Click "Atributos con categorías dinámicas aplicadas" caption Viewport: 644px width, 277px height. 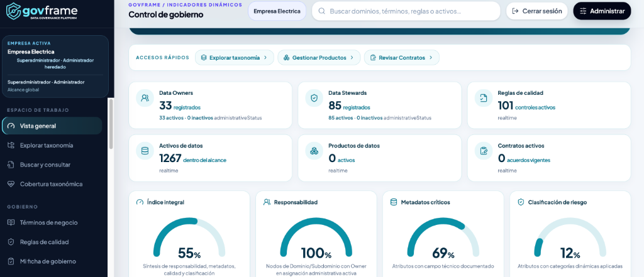coord(570,266)
